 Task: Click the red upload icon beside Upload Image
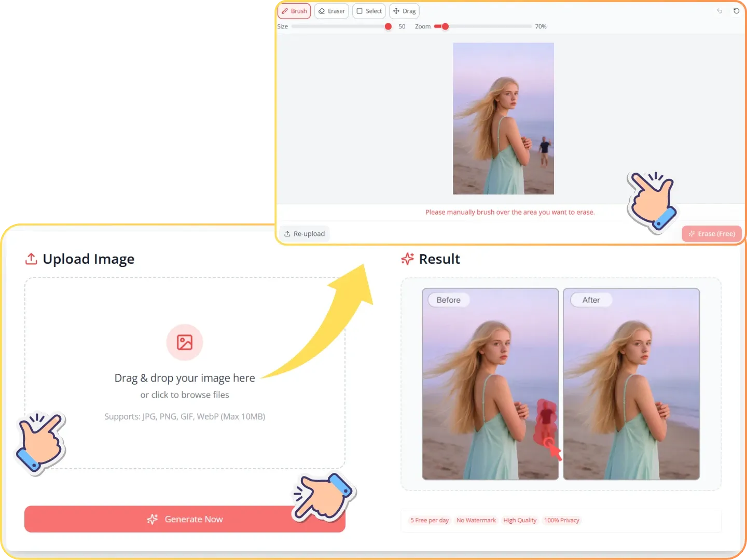click(x=31, y=259)
